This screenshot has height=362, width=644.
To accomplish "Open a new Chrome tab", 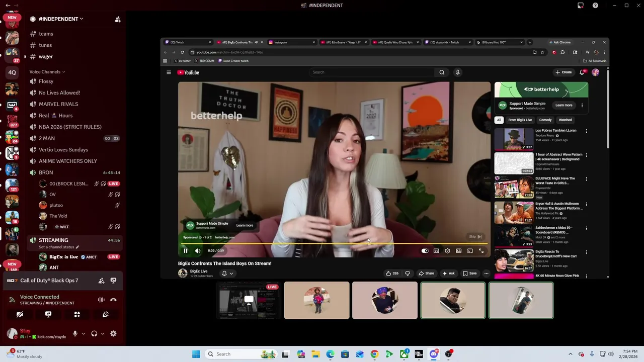I will tap(529, 42).
